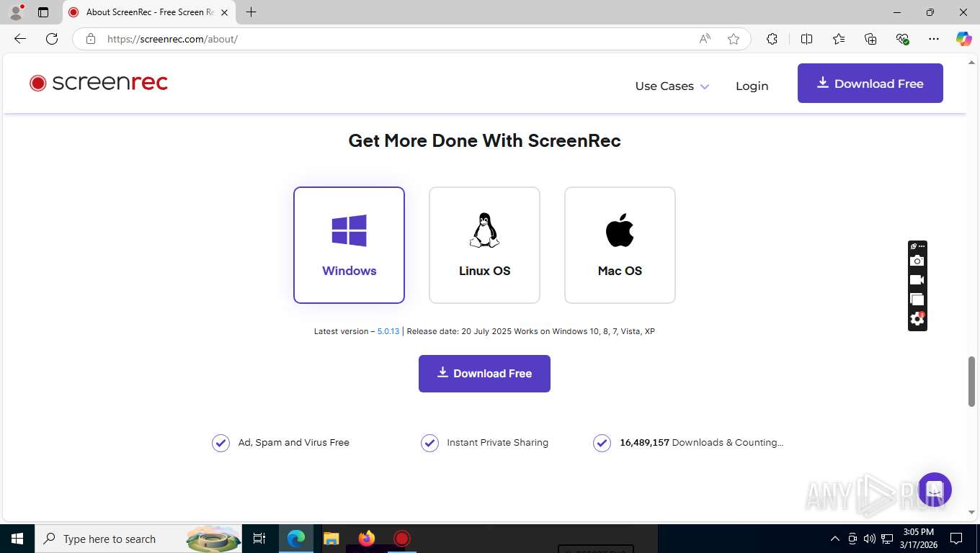Click the page vertical scrollbar thumb
980x553 pixels.
pos(971,381)
